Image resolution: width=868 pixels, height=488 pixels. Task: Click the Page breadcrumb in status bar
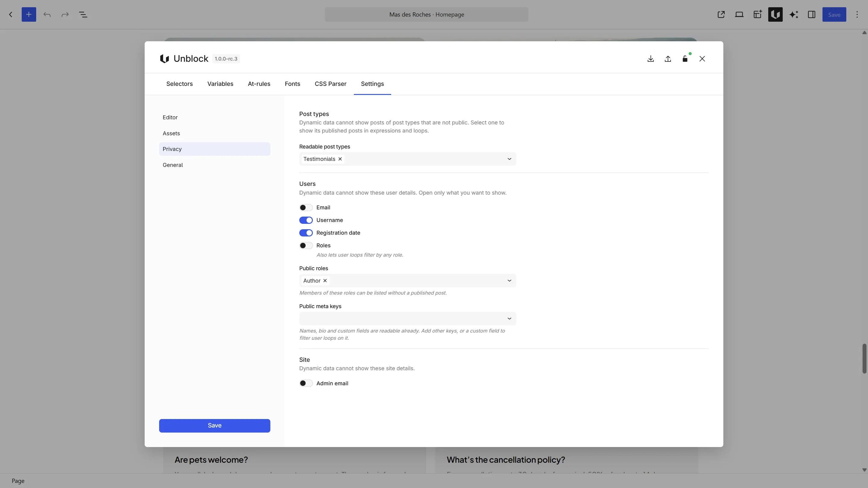(x=18, y=481)
